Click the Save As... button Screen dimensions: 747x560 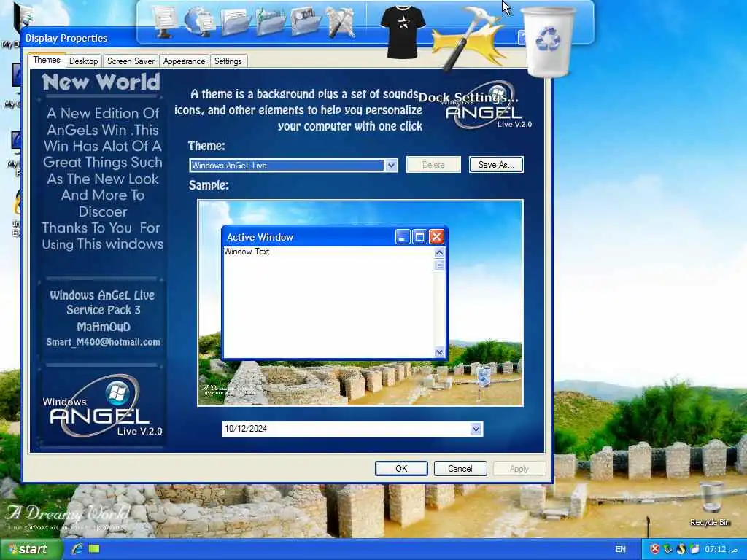[x=496, y=164]
